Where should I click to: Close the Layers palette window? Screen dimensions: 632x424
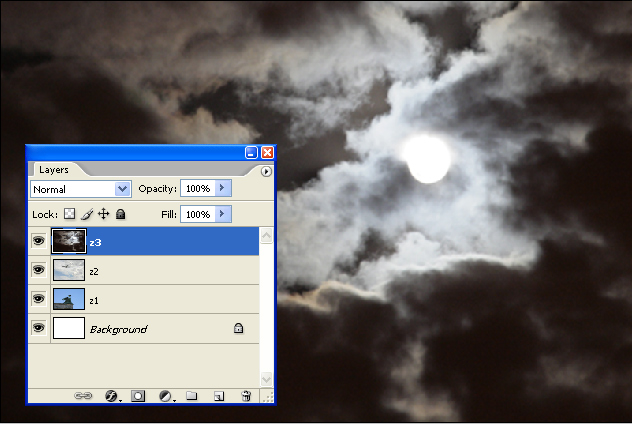[267, 152]
